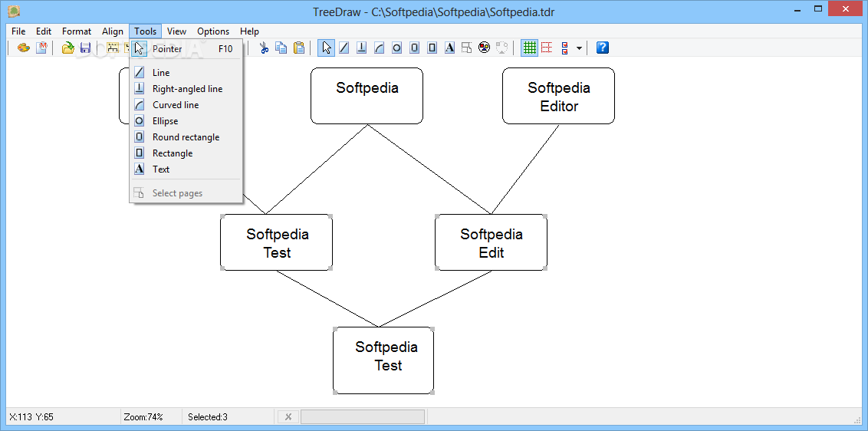Select the Text tool in the toolbar
Viewport: 868px width, 431px height.
point(449,48)
